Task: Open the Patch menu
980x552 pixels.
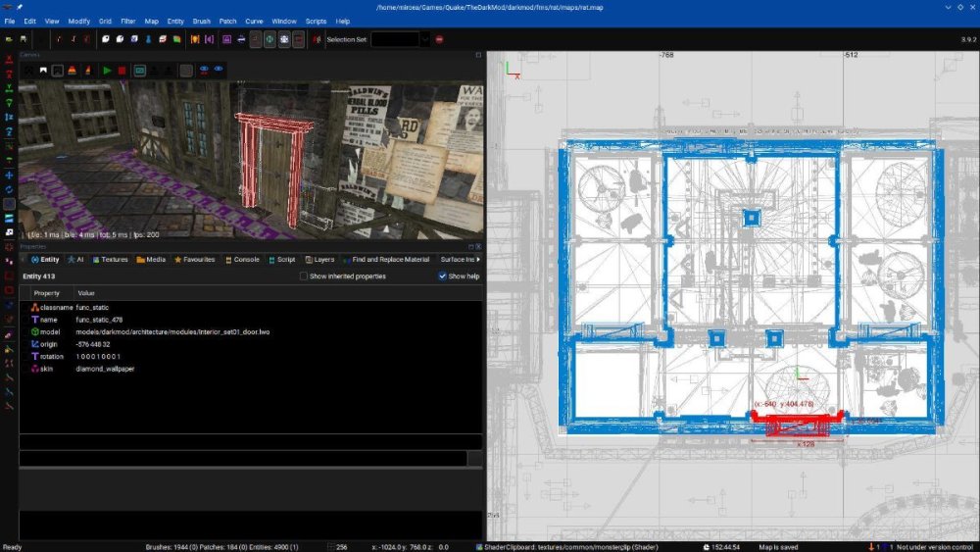Action: click(x=227, y=21)
